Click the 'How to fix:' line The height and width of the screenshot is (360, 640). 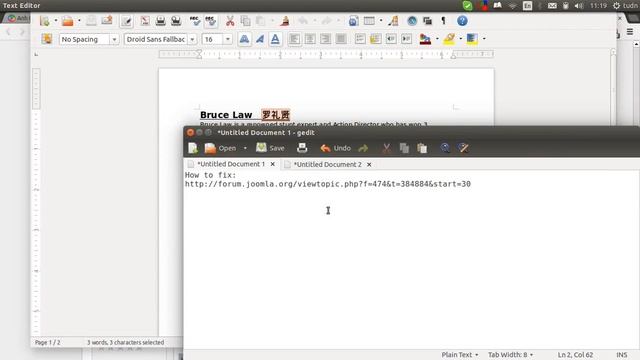coord(211,175)
